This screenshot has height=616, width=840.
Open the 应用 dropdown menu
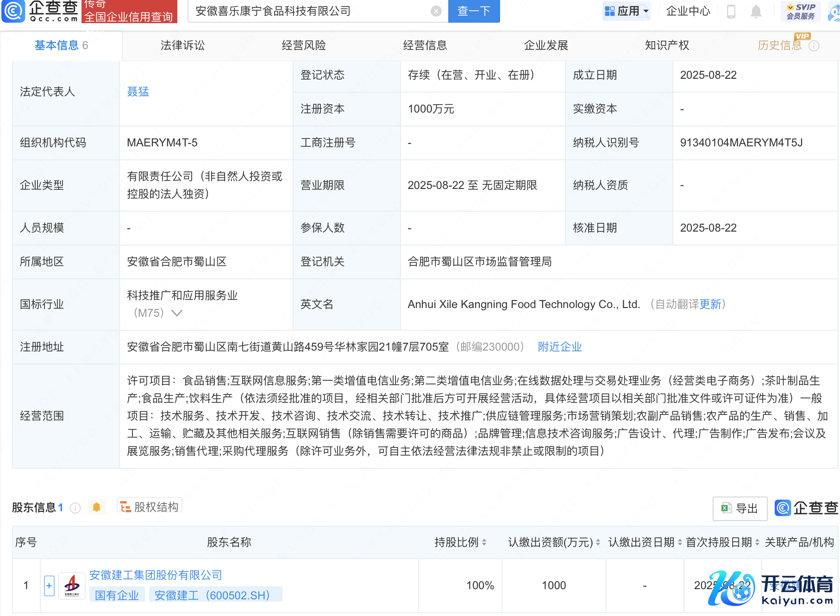[626, 11]
